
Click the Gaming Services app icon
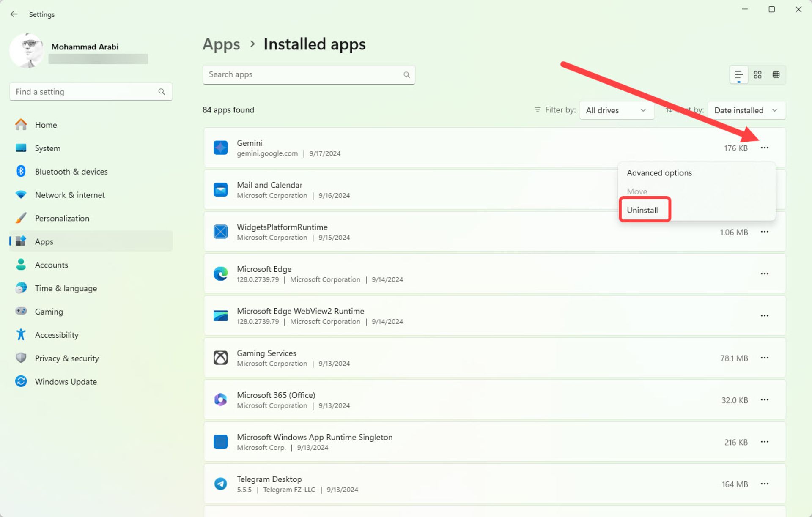[221, 357]
